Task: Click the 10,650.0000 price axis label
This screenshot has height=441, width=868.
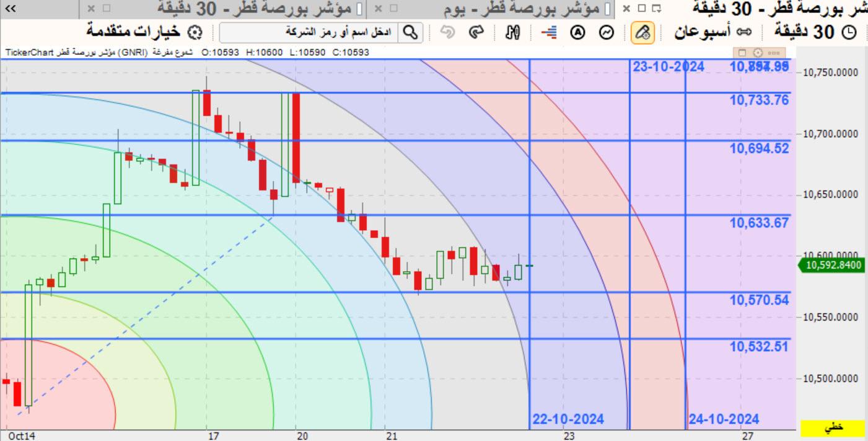Action: click(x=830, y=194)
